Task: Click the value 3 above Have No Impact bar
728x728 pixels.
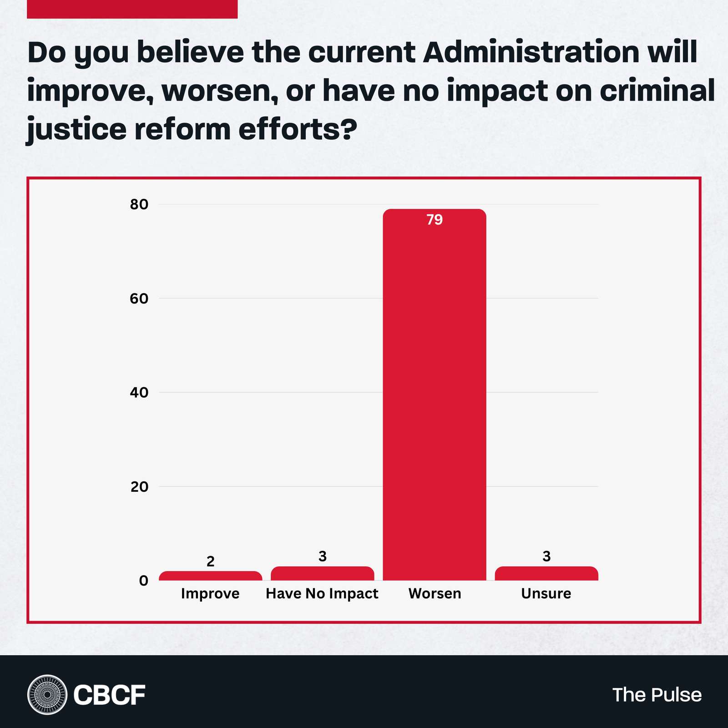Action: tap(323, 556)
